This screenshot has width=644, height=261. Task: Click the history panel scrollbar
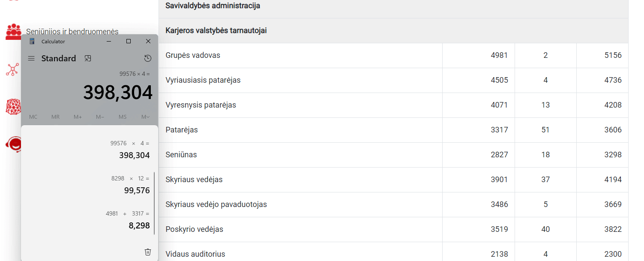pos(154,203)
